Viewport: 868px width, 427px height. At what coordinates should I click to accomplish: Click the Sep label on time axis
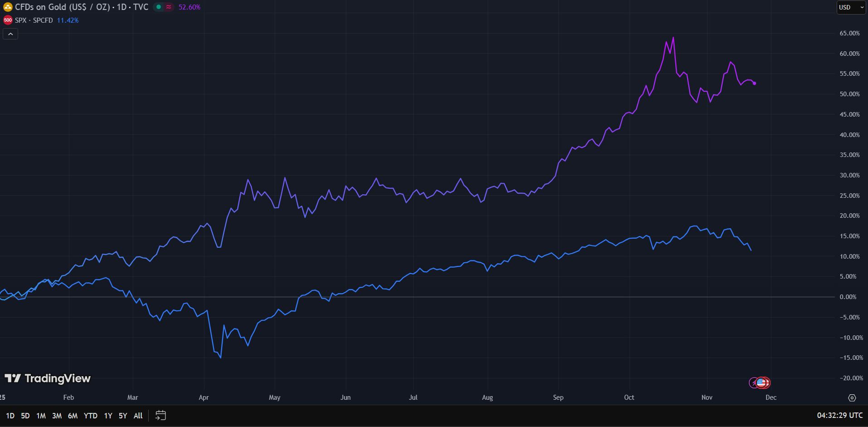[x=558, y=398]
